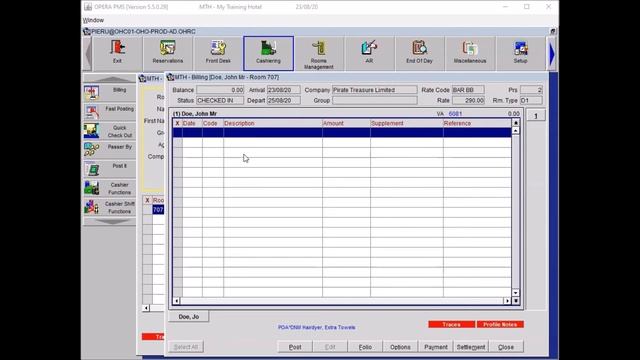The height and width of the screenshot is (360, 640).
Task: Open the Window menu
Action: [93, 20]
